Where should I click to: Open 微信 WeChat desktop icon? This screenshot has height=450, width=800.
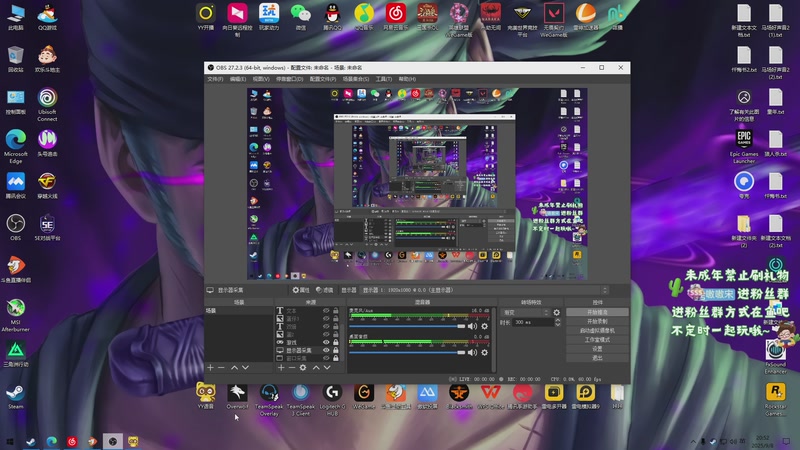pyautogui.click(x=301, y=17)
